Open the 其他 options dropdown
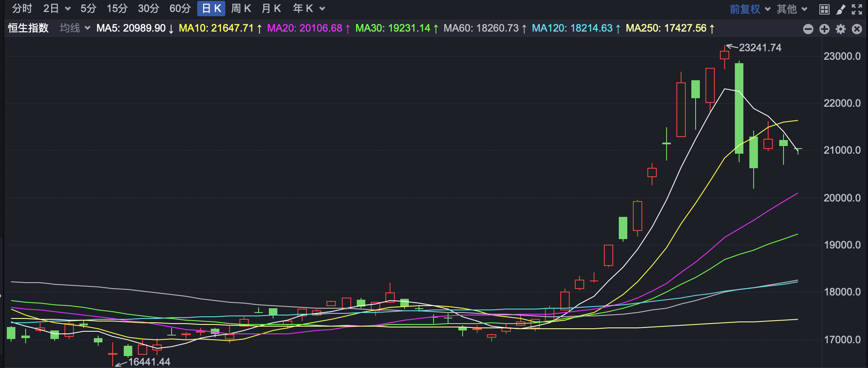 792,9
